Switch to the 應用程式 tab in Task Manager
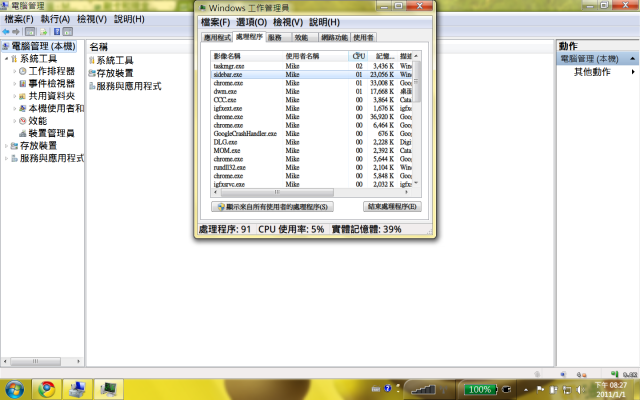Image resolution: width=640 pixels, height=400 pixels. pos(217,38)
